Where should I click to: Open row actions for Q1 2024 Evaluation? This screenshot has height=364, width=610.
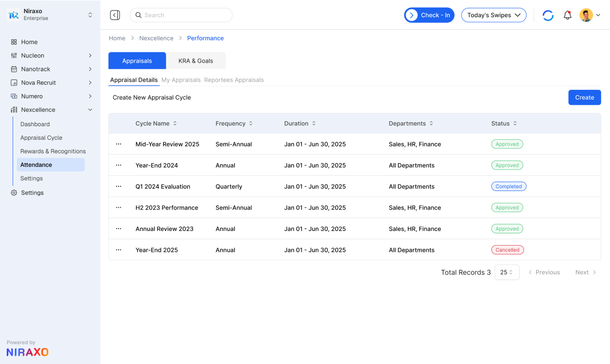(x=119, y=186)
